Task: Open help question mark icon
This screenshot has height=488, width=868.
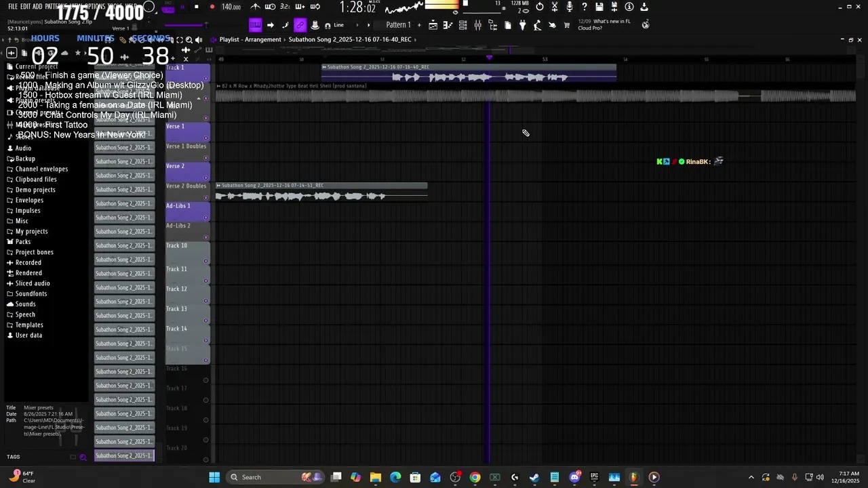Action: (584, 7)
